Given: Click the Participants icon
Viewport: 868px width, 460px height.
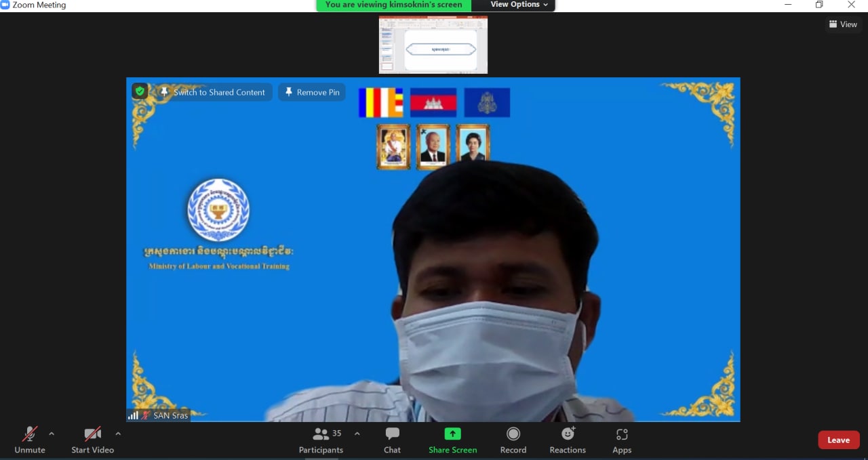Looking at the screenshot, I should point(321,434).
